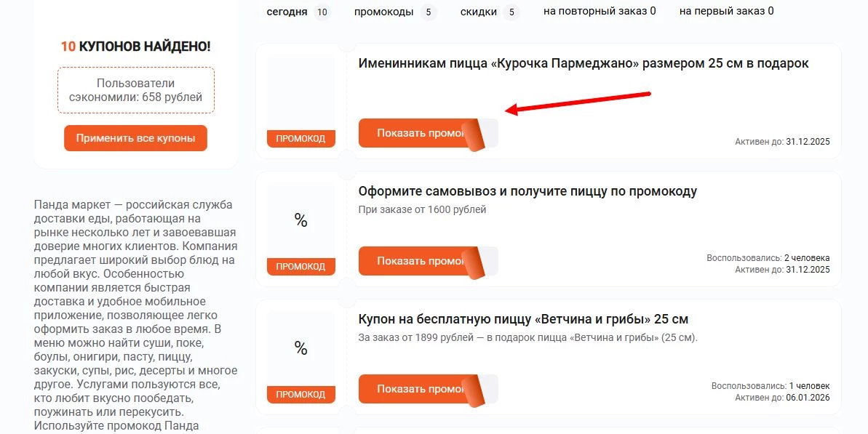Click the ПРОМОКОД badge on self-pickup coupon
Viewport: 868px width, 434px height.
[300, 266]
